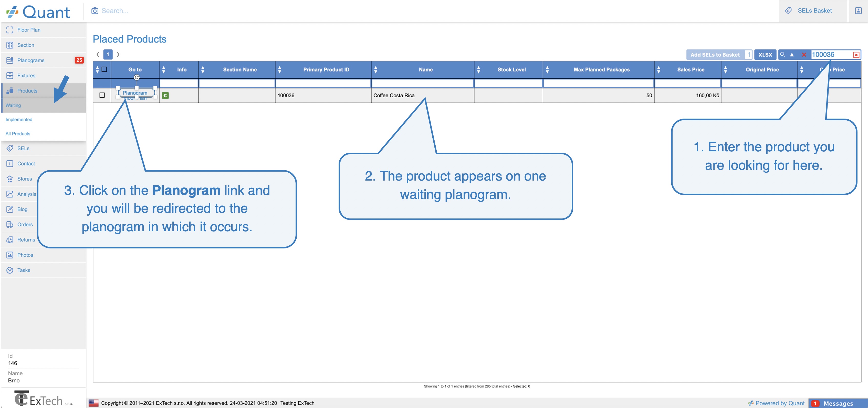Sort by the Section Name column arrows
This screenshot has width=868, height=408.
click(x=203, y=70)
